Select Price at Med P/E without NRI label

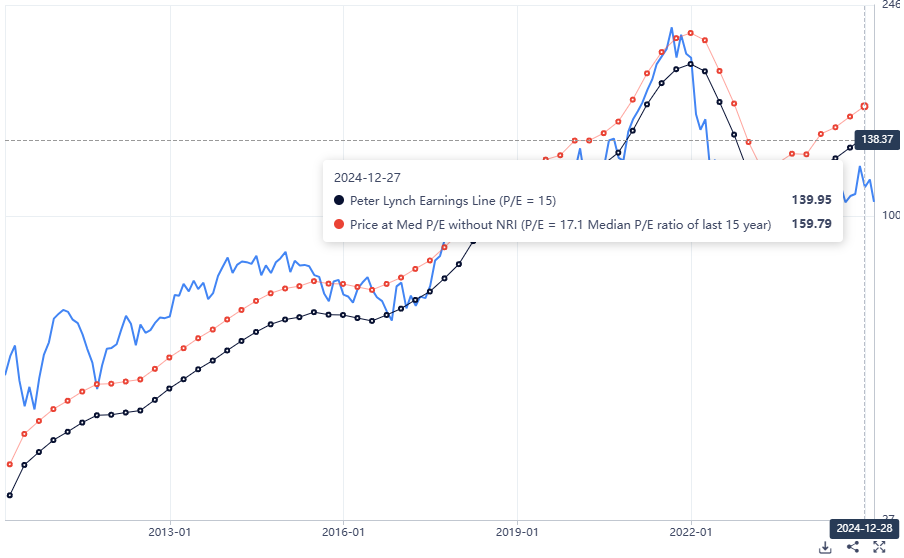coord(560,224)
